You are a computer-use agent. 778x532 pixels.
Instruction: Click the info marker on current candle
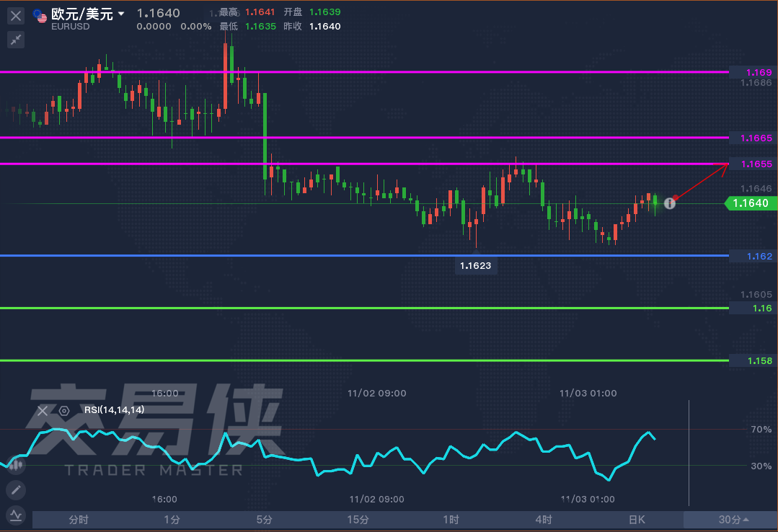click(670, 203)
